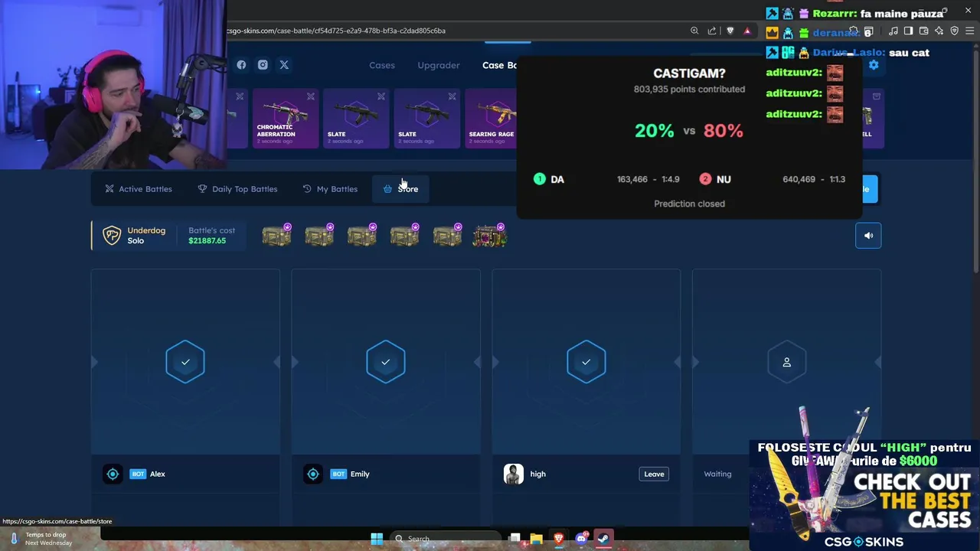
Task: Open the Brave Wallet icon
Action: 923,31
